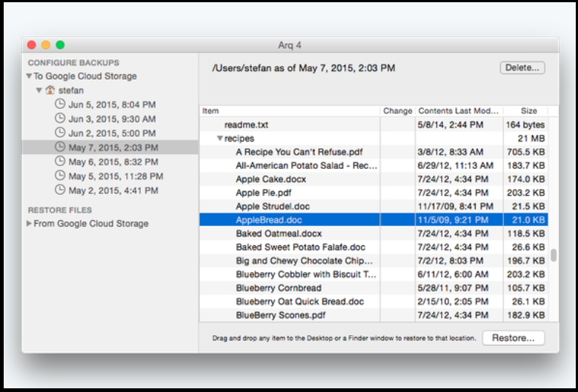Click the clock icon beside Jun 3, 2015 backup

(60, 119)
